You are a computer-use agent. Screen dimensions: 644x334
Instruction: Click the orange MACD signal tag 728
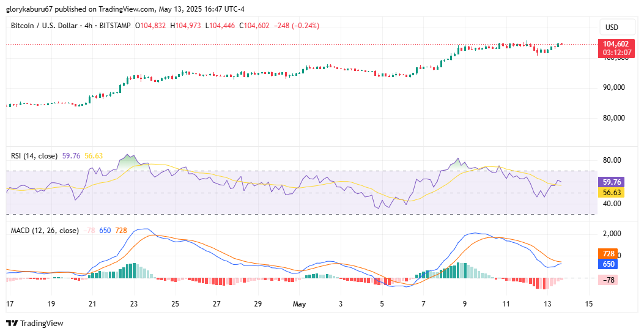609,253
